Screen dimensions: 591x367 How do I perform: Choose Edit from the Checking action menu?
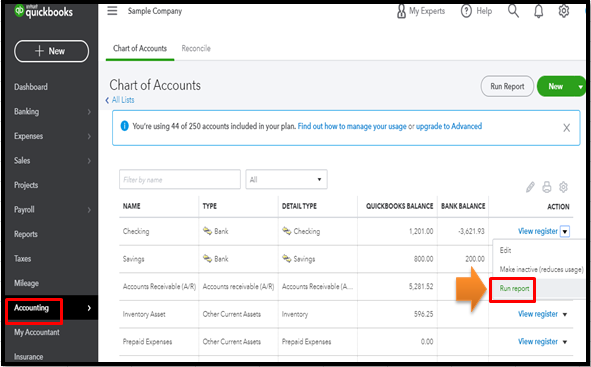[x=505, y=250]
